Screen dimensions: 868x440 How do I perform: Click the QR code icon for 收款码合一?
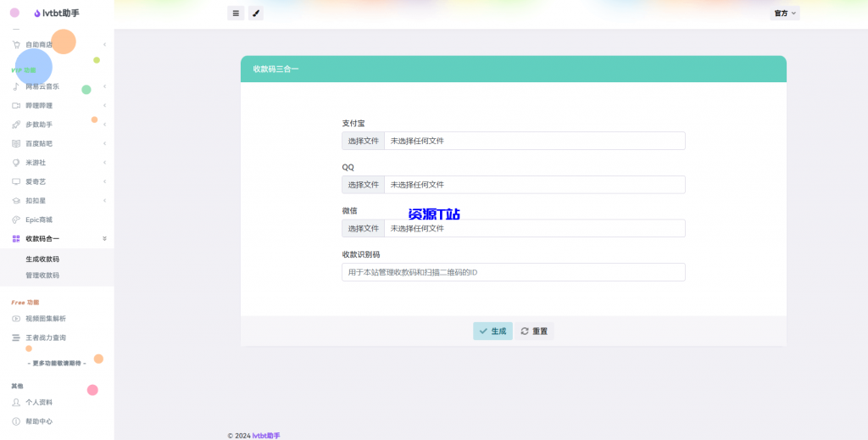pyautogui.click(x=16, y=238)
